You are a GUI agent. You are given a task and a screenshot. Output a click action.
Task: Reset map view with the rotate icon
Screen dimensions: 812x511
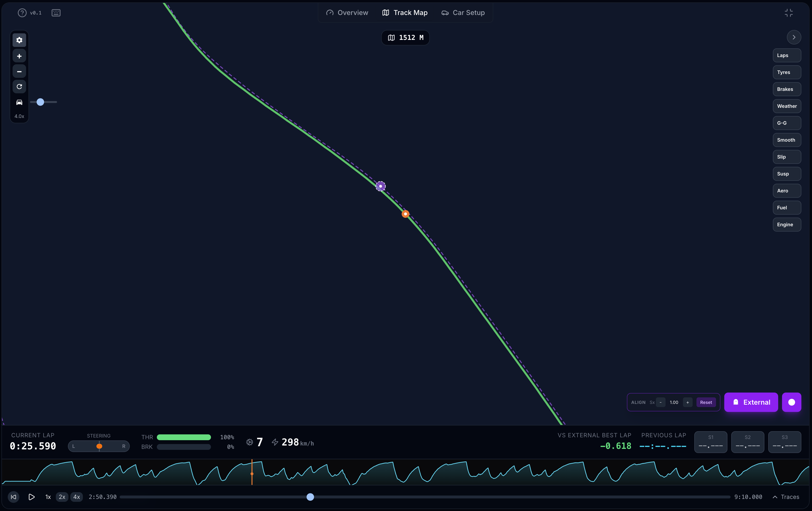coord(19,87)
